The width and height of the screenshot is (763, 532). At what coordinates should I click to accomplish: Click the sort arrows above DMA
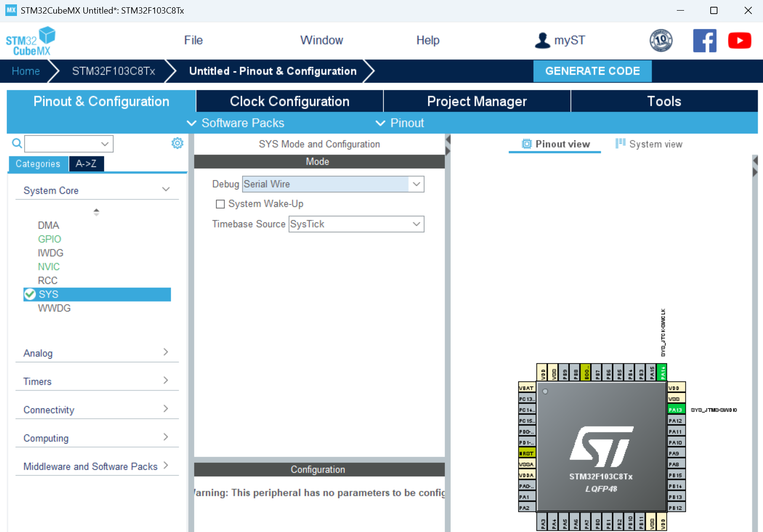96,212
